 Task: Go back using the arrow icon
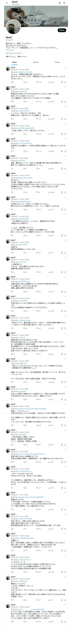pos(7,3)
